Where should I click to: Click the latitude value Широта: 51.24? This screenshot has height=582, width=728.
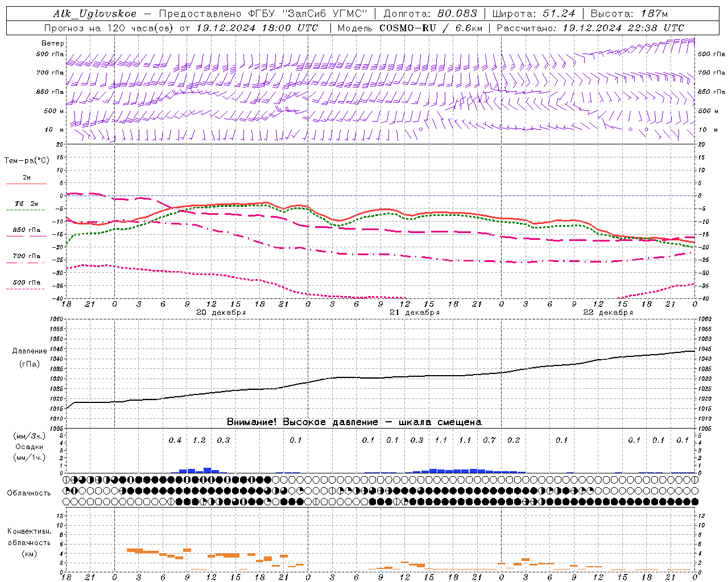click(533, 14)
